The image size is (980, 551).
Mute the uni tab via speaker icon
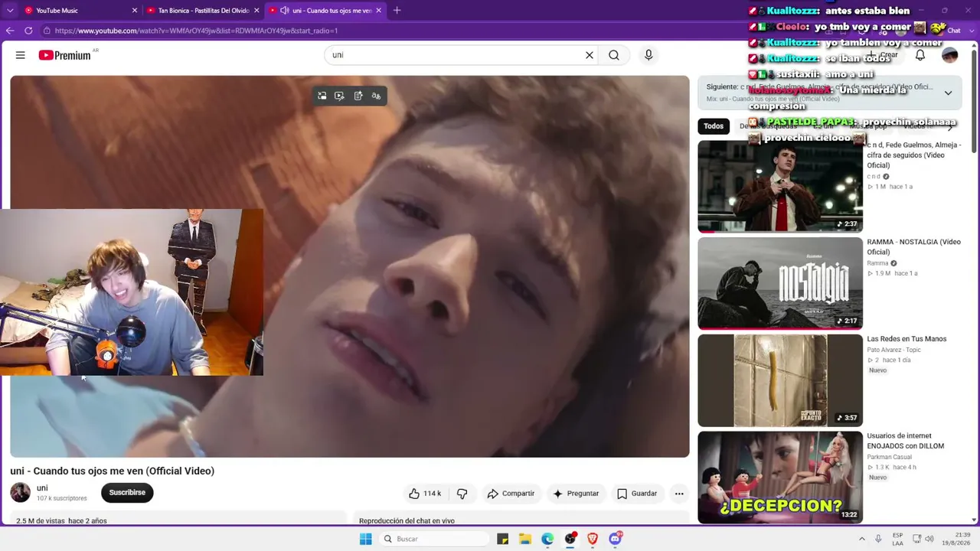(285, 11)
